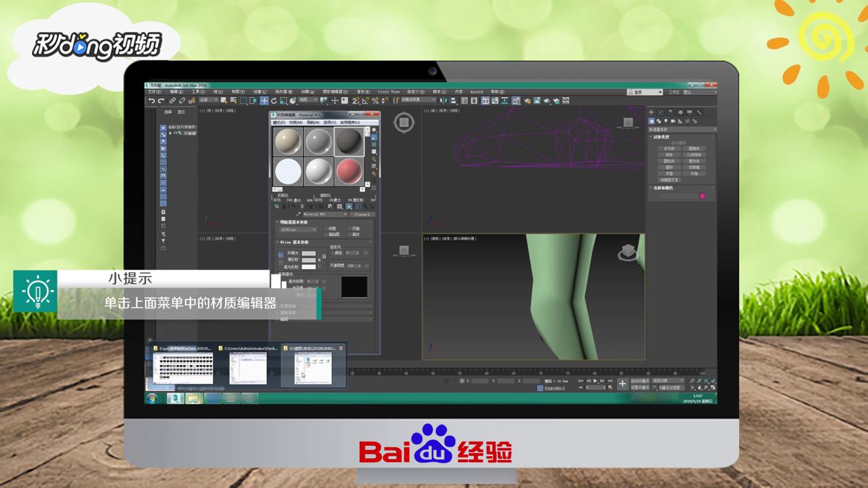Choose the Select Object tool

pyautogui.click(x=224, y=100)
